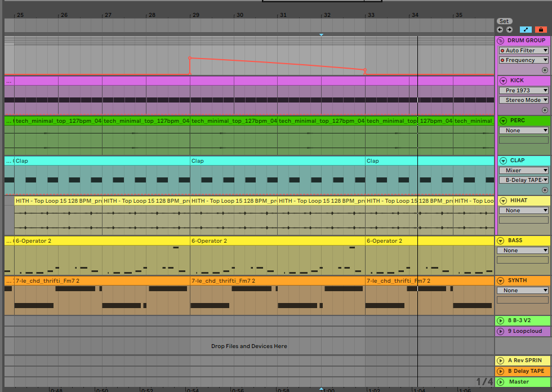Image resolution: width=552 pixels, height=392 pixels.
Task: Select the CLAP track title
Action: (518, 161)
